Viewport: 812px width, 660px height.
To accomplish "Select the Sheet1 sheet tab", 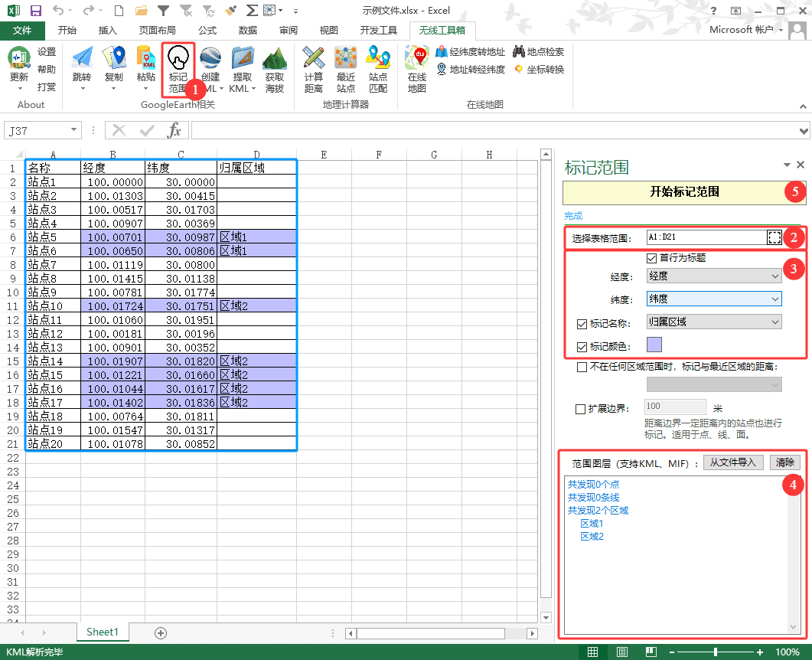I will click(x=103, y=632).
